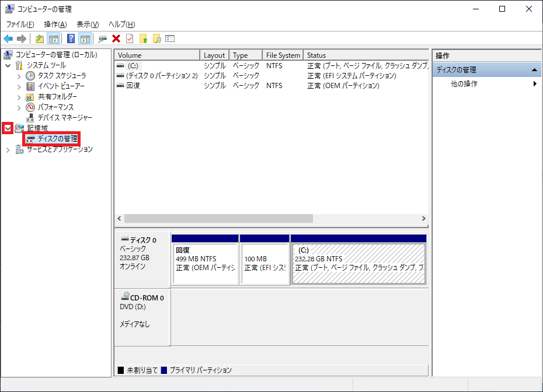Click the blue プライマリ パーティション legend swatch

click(164, 370)
